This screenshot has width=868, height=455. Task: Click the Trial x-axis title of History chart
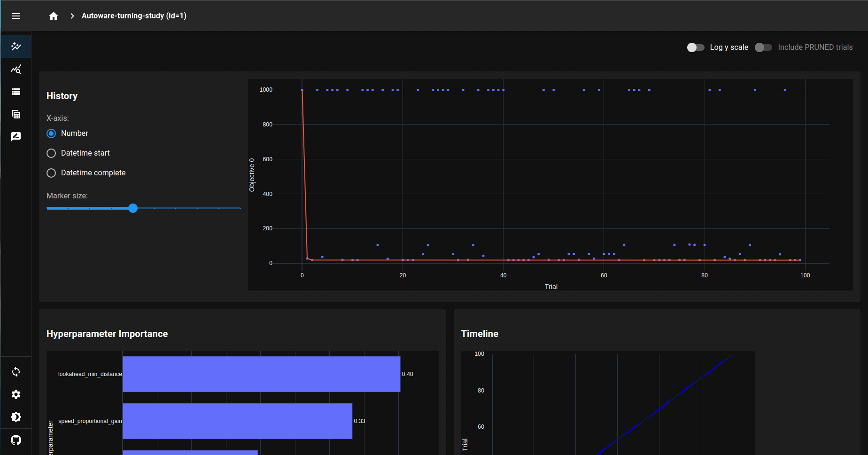pos(551,287)
